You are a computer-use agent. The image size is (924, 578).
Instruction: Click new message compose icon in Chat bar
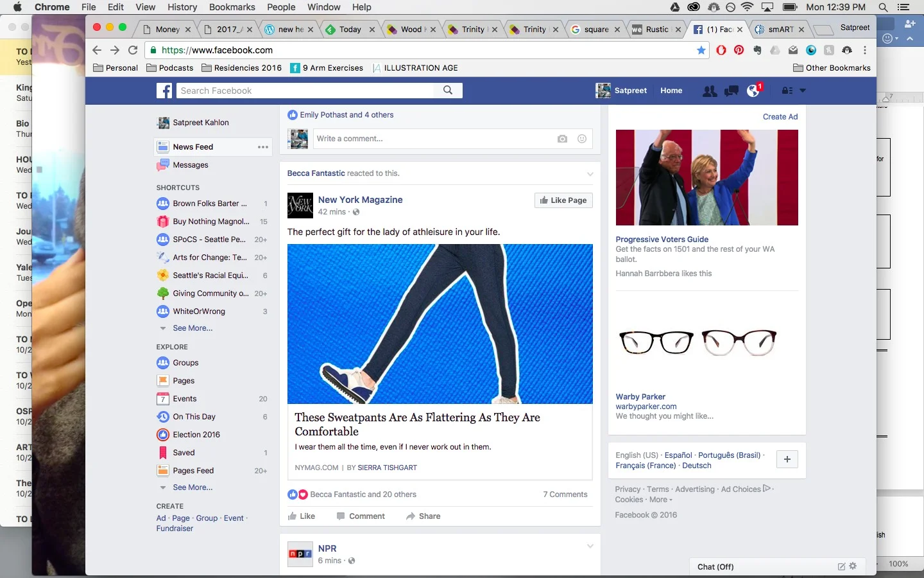[841, 566]
